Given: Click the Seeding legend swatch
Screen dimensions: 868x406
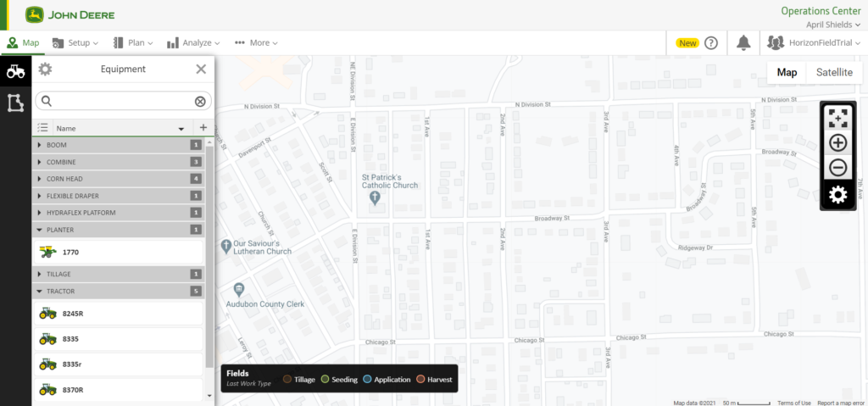Looking at the screenshot, I should point(325,380).
